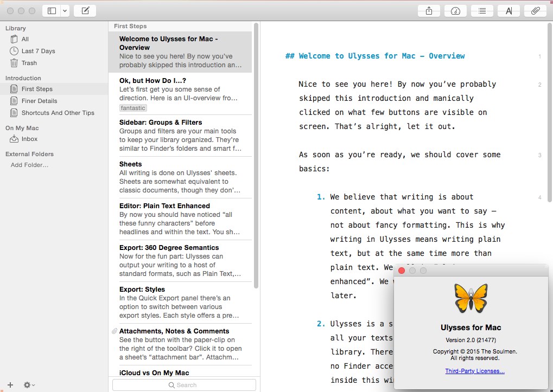The width and height of the screenshot is (553, 392).
Task: Click the icon beside Shortcuts And Other Tips
Action: point(14,113)
